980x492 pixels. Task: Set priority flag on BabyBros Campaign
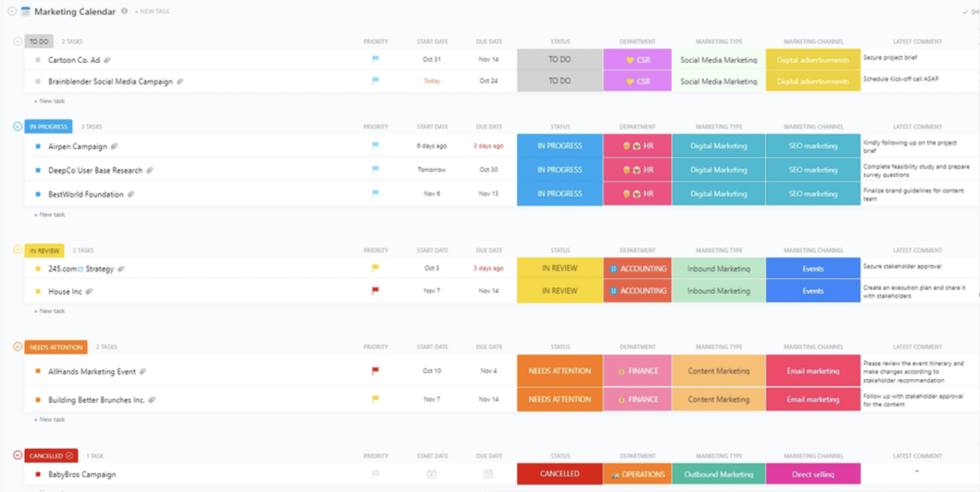pos(375,474)
